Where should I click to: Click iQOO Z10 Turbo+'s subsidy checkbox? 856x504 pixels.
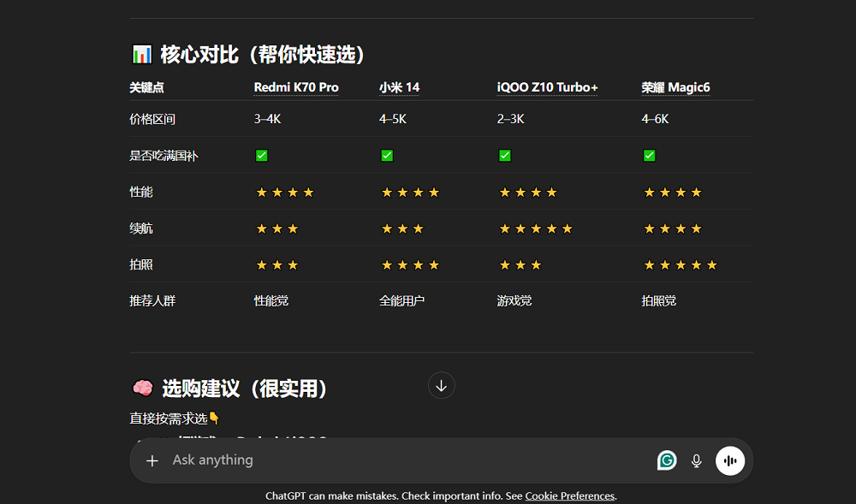click(x=504, y=155)
